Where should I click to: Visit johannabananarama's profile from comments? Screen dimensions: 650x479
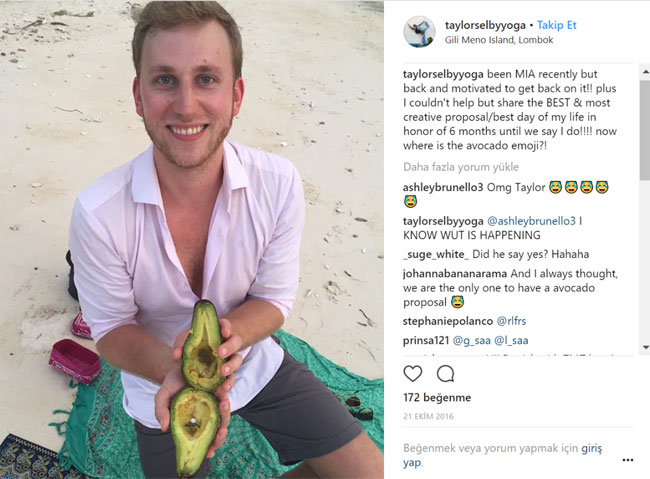454,273
